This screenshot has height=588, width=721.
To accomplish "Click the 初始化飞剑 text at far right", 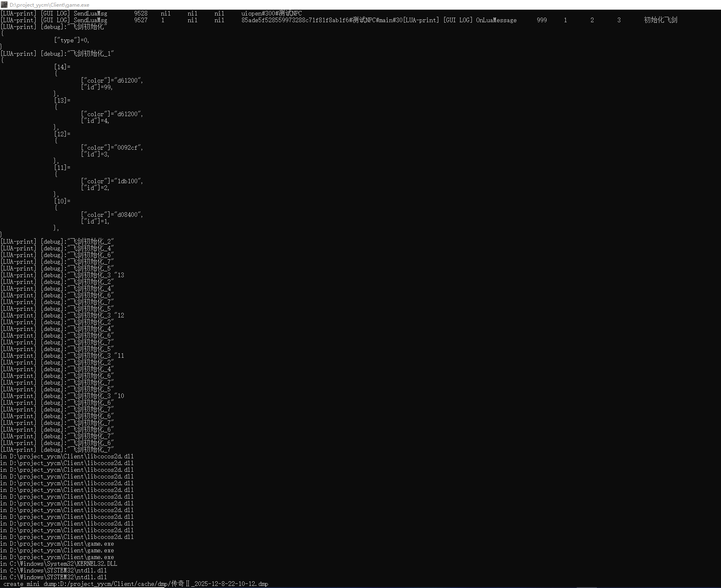I will [660, 20].
